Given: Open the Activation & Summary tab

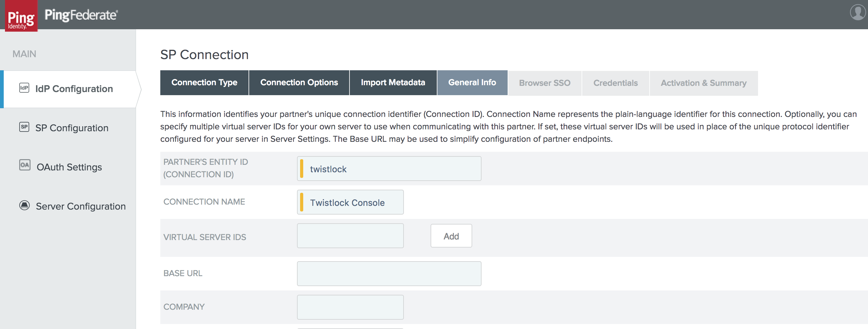Looking at the screenshot, I should 704,83.
